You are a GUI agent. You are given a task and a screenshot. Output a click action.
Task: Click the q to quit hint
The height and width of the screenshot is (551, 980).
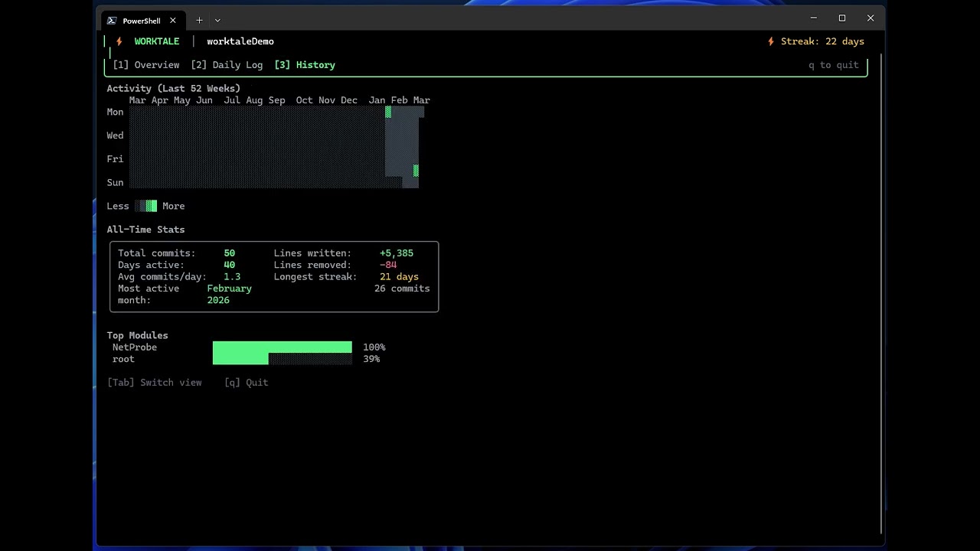click(834, 65)
